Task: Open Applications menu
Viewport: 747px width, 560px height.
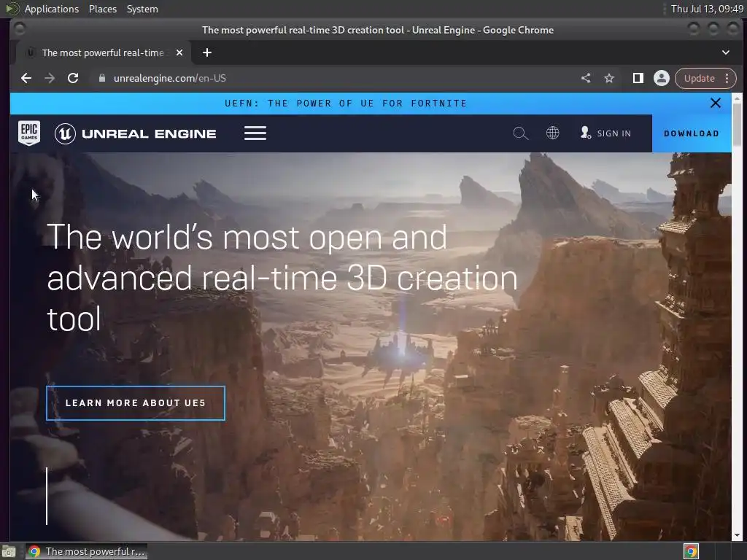Action: point(52,9)
